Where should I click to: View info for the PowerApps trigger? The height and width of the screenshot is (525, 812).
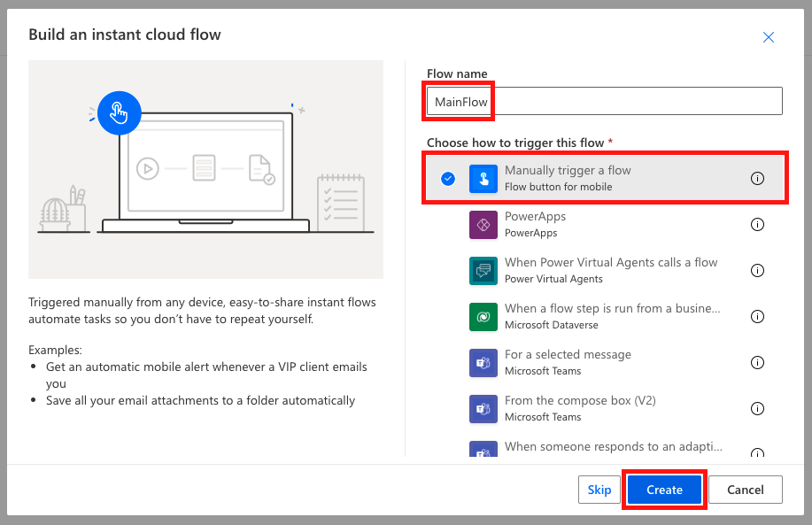(757, 224)
